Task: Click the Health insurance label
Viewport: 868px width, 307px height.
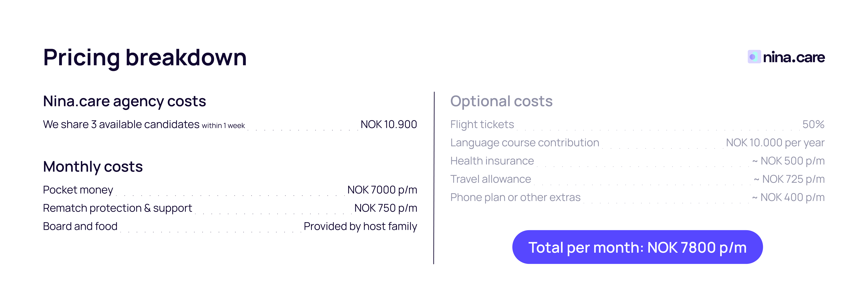Action: 492,161
